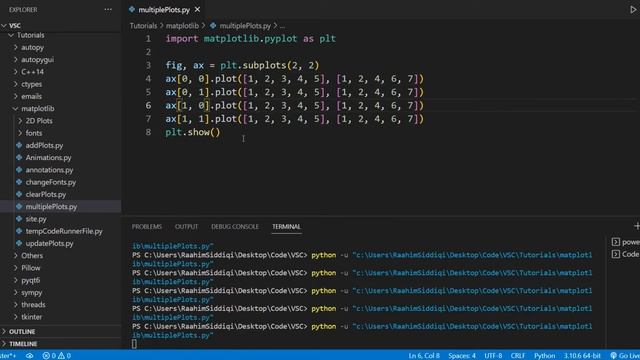Image resolution: width=640 pixels, height=360 pixels.
Task: Click Tutorials in the breadcrumb
Action: pyautogui.click(x=143, y=26)
